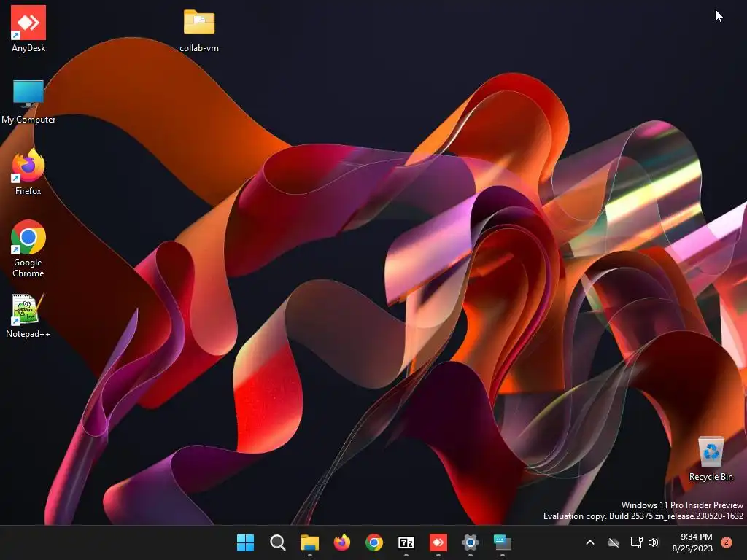747x560 pixels.
Task: Open the on-screen keyboard taskbar app
Action: click(x=502, y=542)
